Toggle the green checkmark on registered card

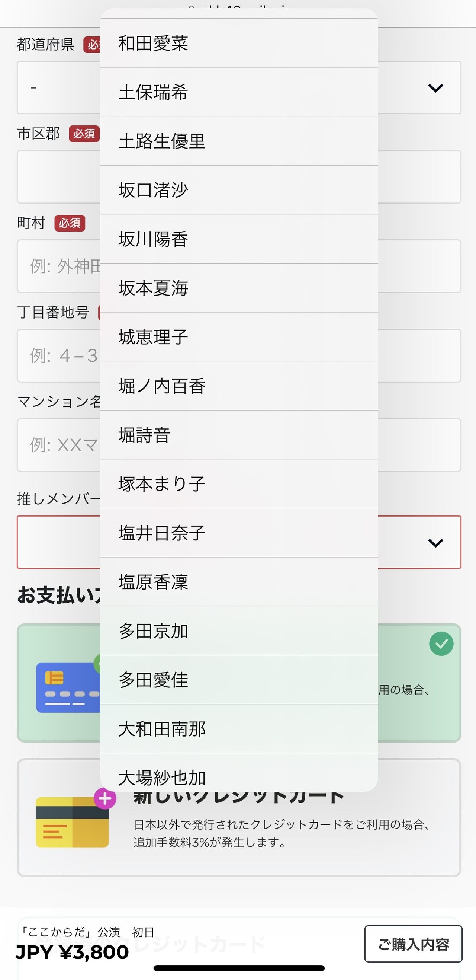pyautogui.click(x=441, y=644)
